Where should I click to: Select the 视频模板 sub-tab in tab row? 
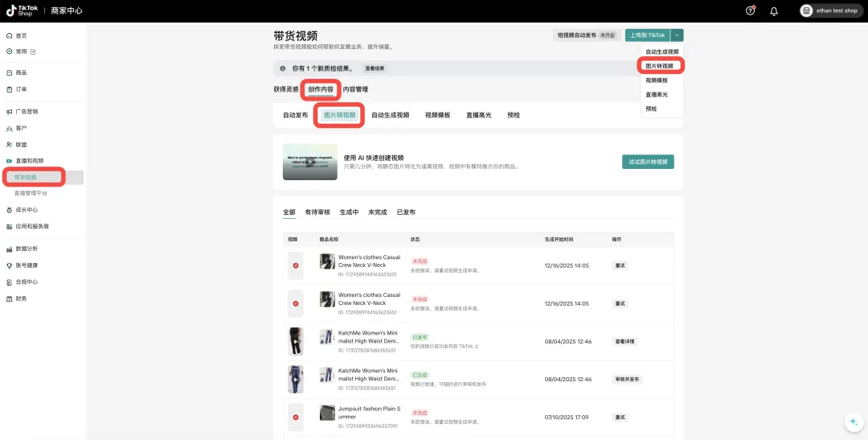[x=437, y=115]
